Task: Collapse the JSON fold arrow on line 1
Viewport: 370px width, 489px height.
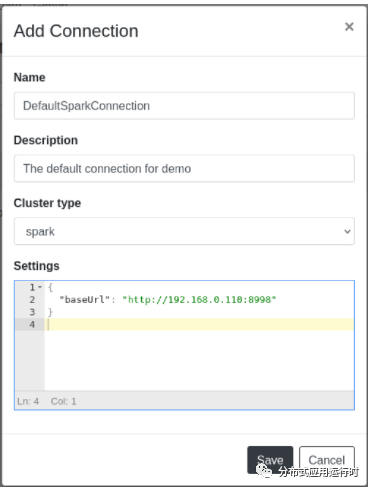Action: tap(40, 287)
